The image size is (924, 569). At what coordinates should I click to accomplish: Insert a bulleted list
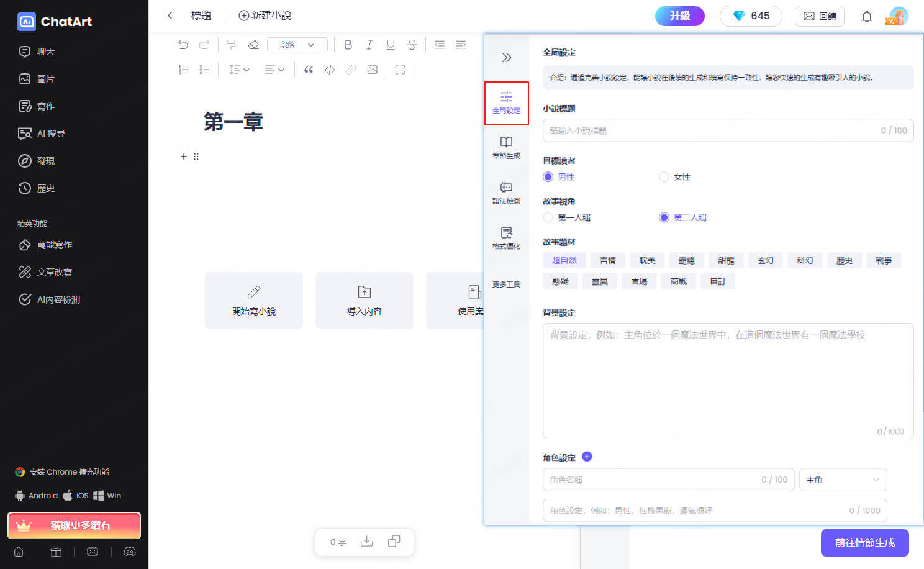coord(204,70)
